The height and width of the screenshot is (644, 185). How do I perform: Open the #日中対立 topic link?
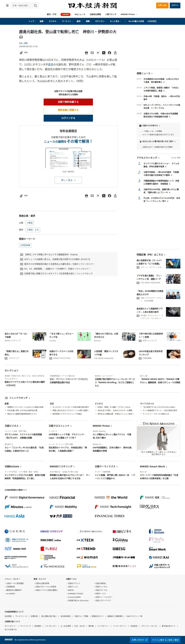click(152, 21)
